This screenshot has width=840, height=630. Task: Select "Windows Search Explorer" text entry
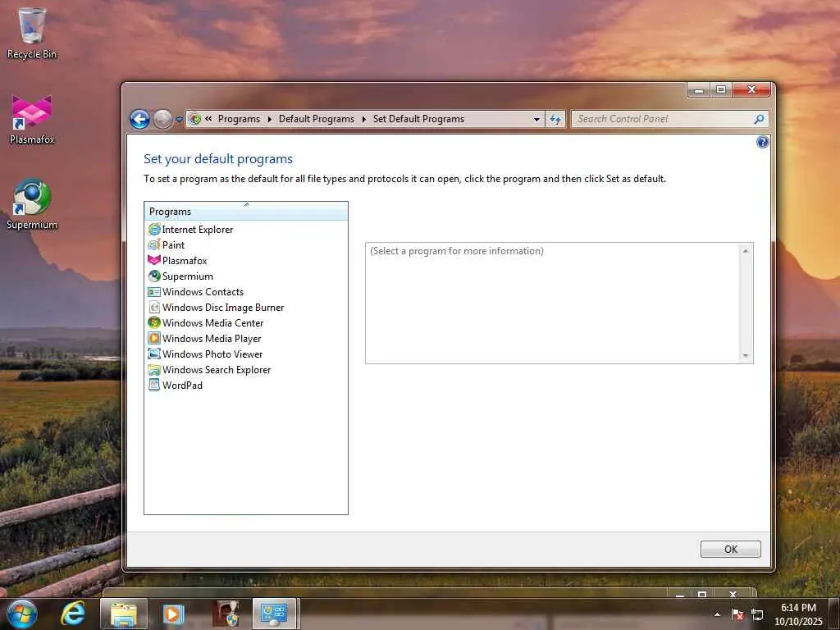point(217,370)
